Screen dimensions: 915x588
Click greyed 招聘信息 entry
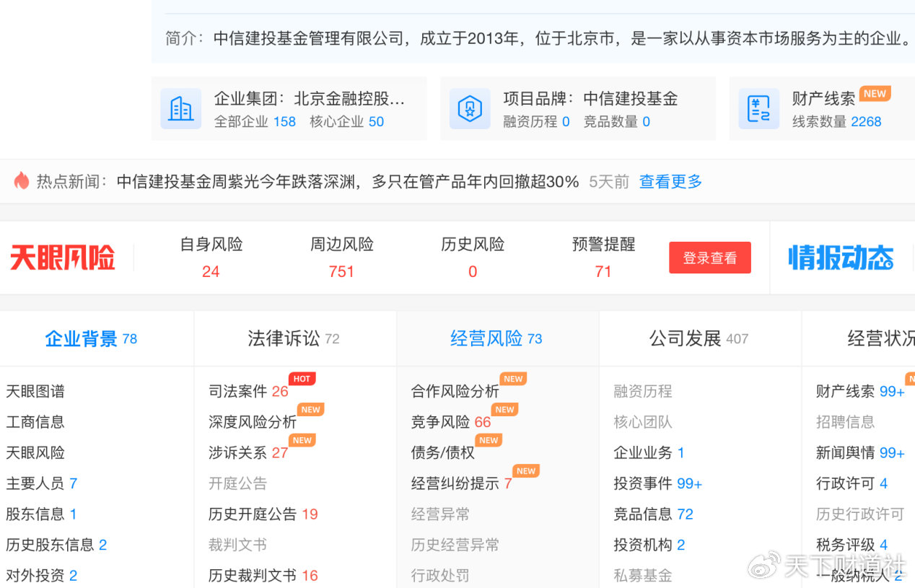coord(846,422)
